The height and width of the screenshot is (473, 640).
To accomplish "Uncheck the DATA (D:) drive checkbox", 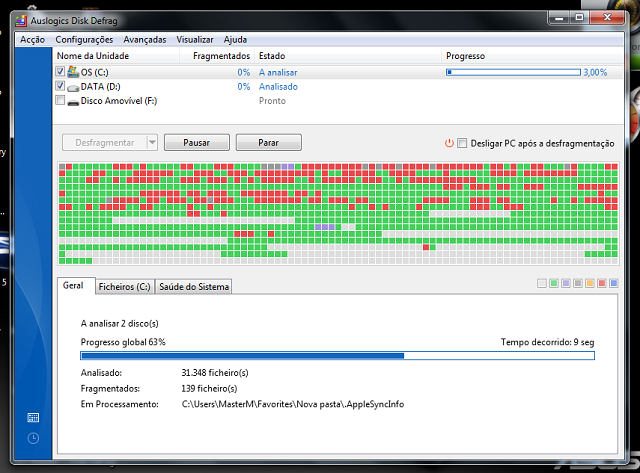I will point(60,86).
